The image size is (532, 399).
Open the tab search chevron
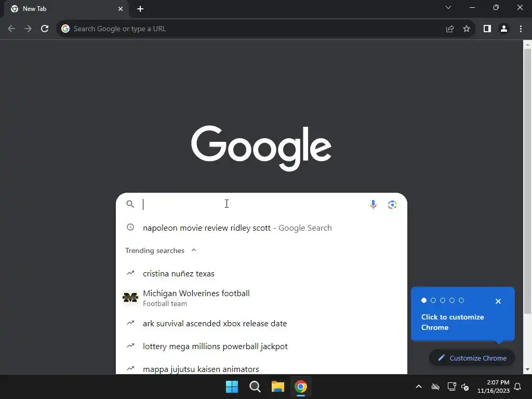(x=448, y=7)
